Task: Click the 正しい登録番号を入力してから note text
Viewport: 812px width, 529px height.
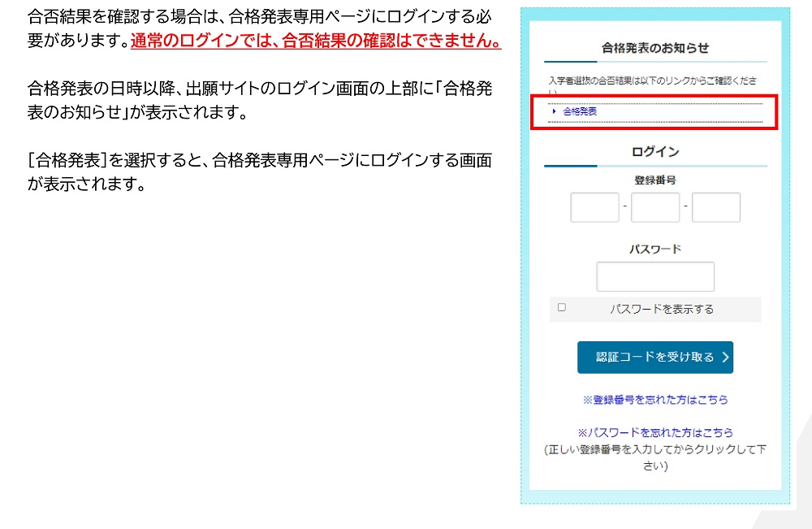Action: [655, 457]
